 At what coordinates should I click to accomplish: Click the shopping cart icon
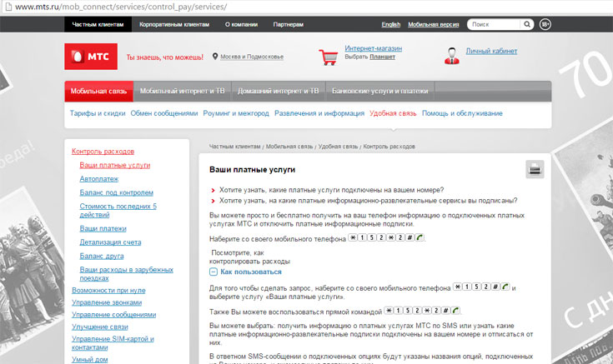tap(329, 56)
